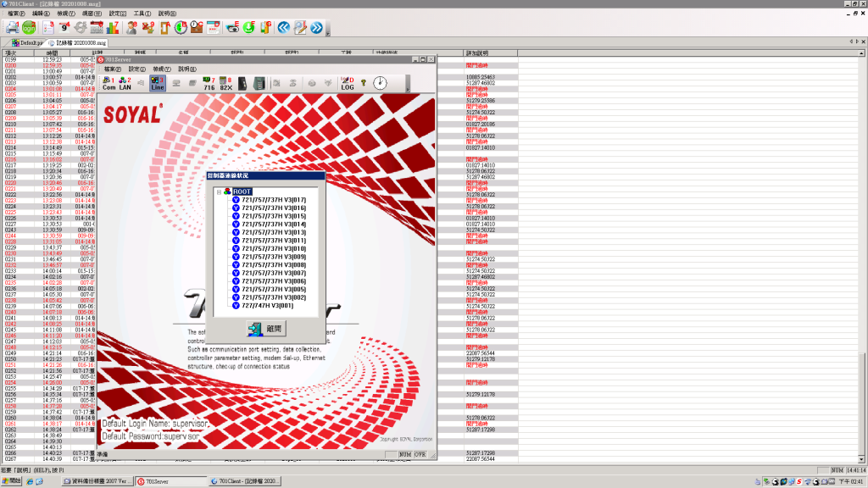Click the blue double-right arrow icon

tap(317, 27)
